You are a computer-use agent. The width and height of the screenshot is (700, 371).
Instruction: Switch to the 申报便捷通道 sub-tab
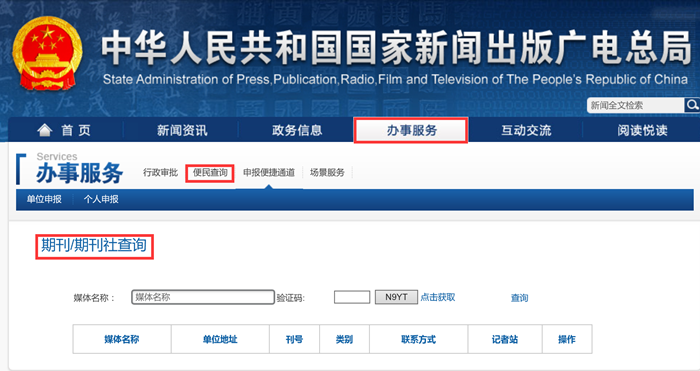[269, 172]
